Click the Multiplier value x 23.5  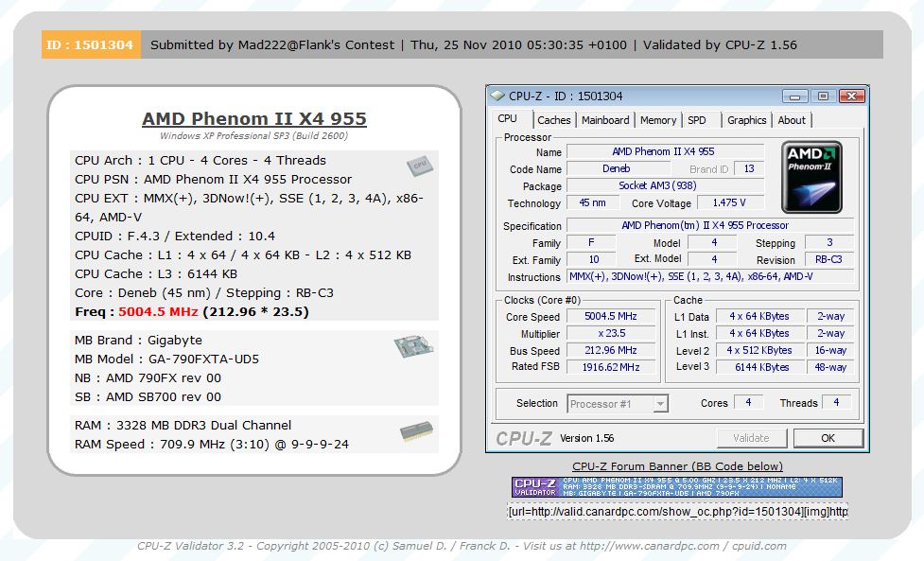[611, 334]
